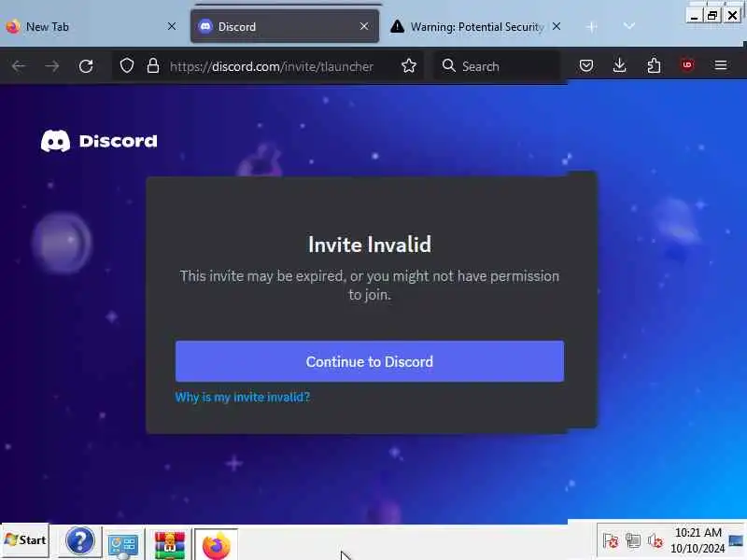Click the site security padlock icon
The width and height of the screenshot is (747, 560).
[x=152, y=65]
